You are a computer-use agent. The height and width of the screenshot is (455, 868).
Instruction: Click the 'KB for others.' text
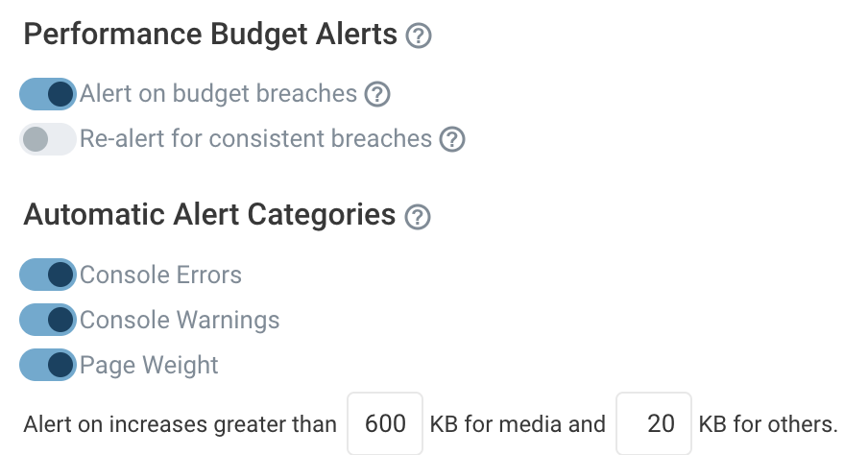point(768,424)
